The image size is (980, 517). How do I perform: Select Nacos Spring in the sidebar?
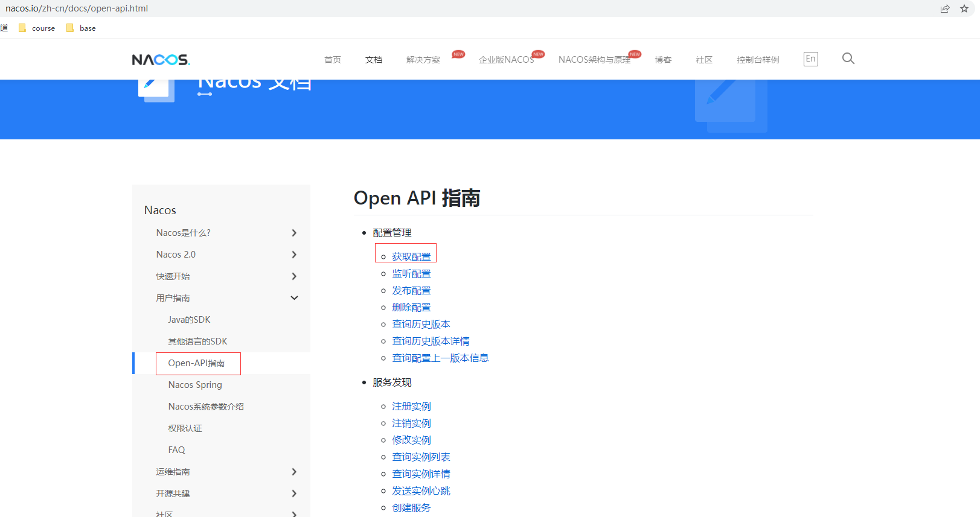(195, 385)
